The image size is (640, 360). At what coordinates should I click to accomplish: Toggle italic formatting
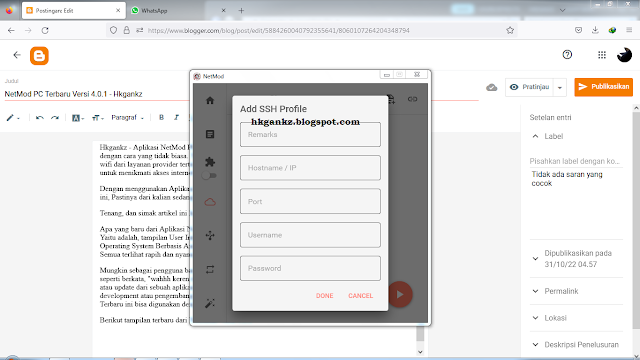[x=176, y=118]
